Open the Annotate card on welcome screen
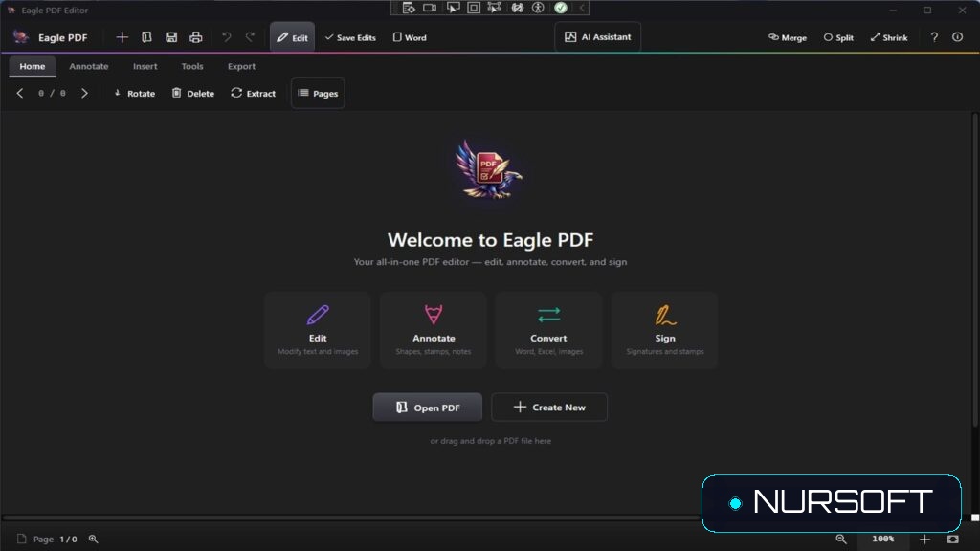The image size is (980, 551). click(x=434, y=330)
